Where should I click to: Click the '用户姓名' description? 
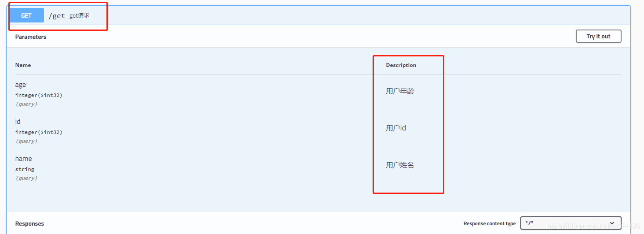[x=400, y=165]
